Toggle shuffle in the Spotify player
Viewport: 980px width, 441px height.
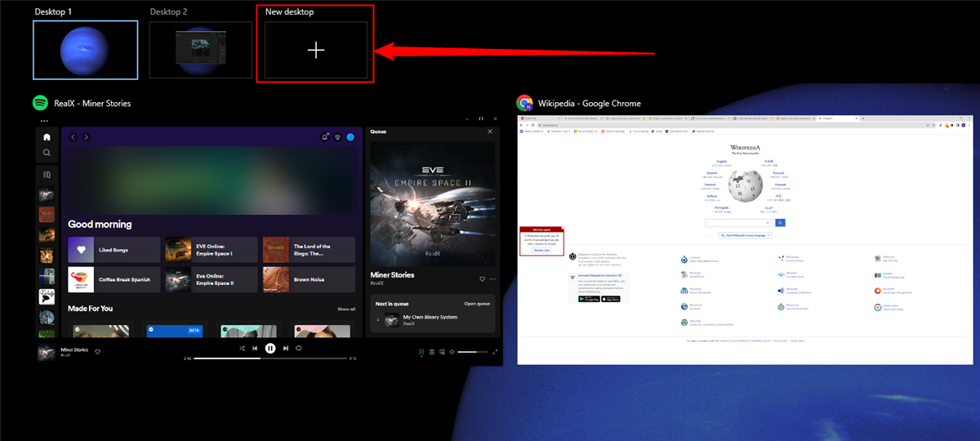click(x=242, y=348)
